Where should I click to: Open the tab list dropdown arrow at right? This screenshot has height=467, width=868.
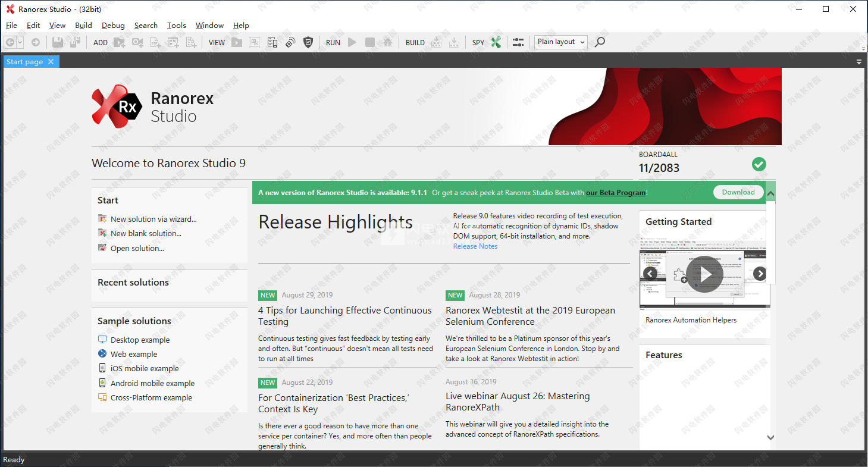pos(859,62)
